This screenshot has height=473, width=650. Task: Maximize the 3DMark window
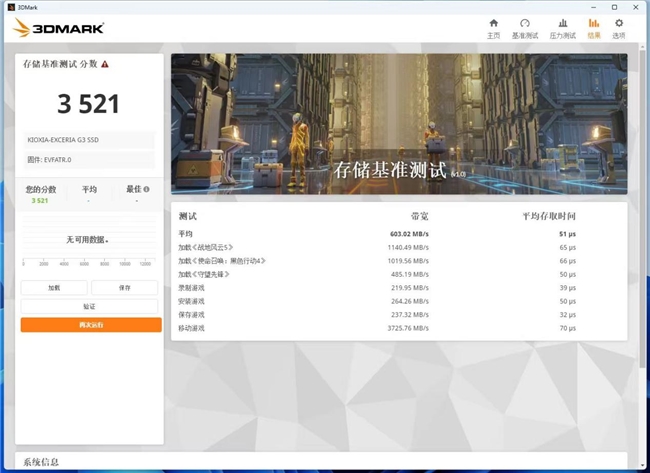click(614, 7)
